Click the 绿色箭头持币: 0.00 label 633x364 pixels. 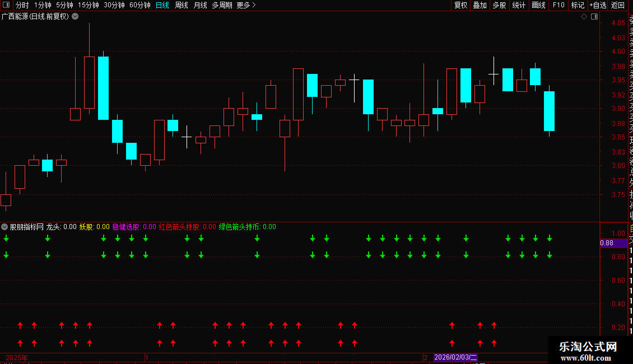click(x=248, y=227)
